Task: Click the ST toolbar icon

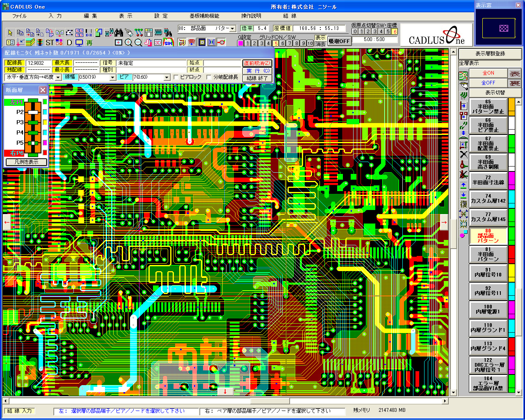Action: [x=50, y=43]
